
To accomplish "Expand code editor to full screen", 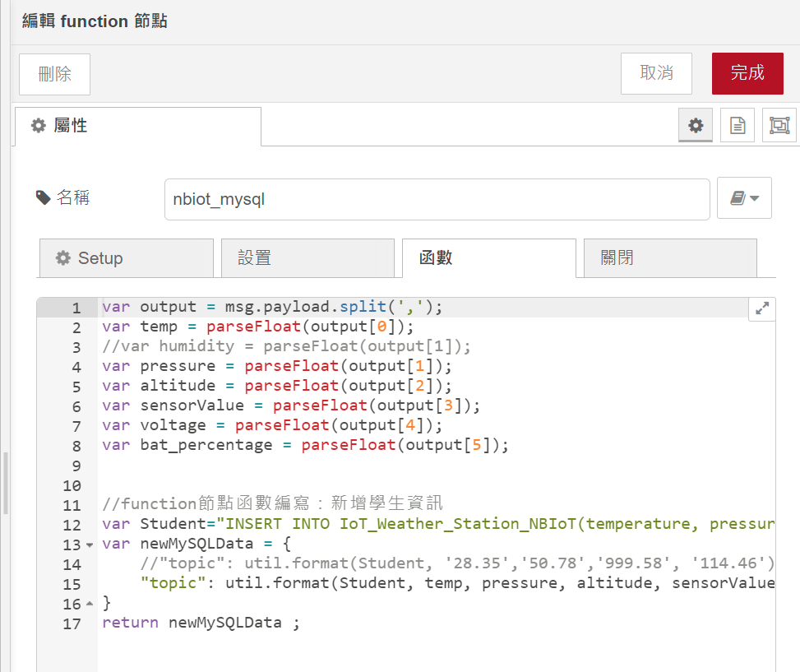I will click(762, 308).
